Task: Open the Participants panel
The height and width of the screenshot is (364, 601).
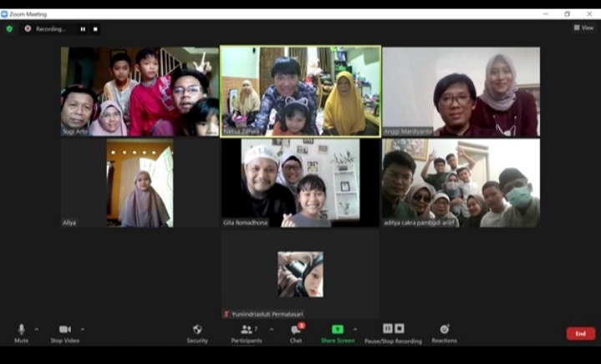Action: 246,331
